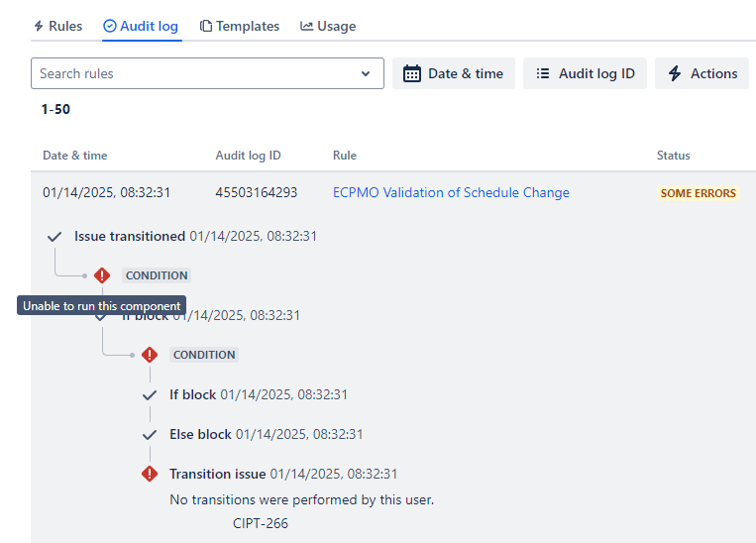
Task: Click the red error icon beside the lower CONDITION
Action: point(150,355)
